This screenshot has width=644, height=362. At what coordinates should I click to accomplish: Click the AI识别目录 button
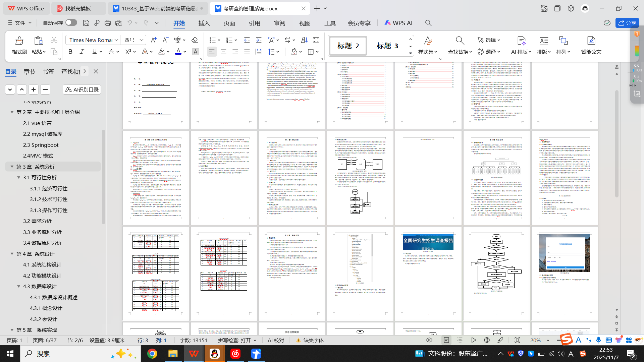82,89
